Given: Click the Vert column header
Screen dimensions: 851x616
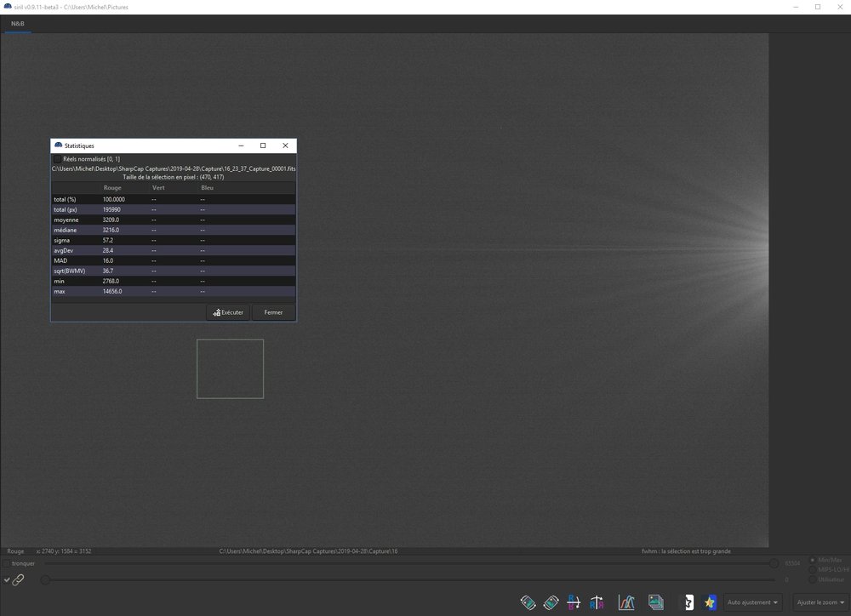Looking at the screenshot, I should [x=158, y=188].
